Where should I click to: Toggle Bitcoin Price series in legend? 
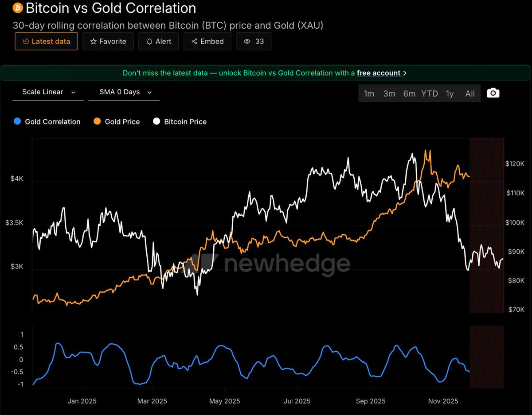[x=180, y=121]
